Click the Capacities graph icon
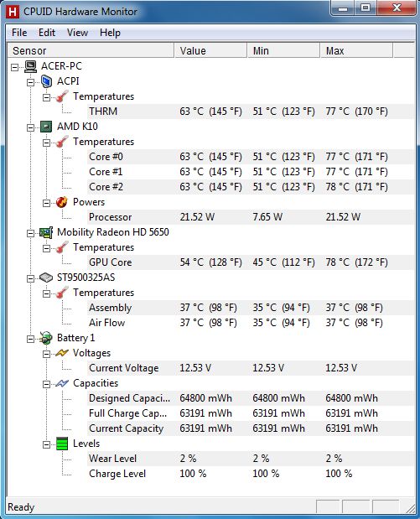This screenshot has height=519, width=420. point(62,383)
